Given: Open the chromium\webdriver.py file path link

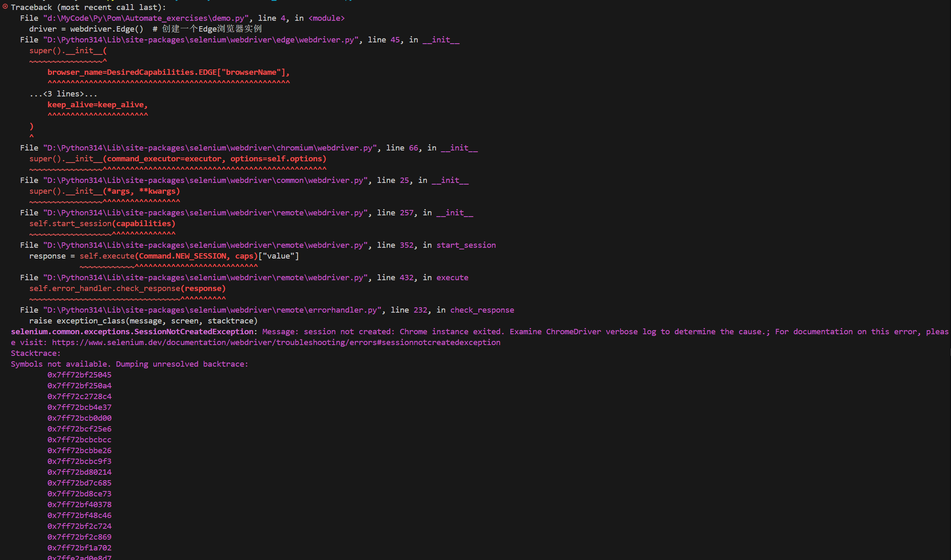Looking at the screenshot, I should point(210,148).
